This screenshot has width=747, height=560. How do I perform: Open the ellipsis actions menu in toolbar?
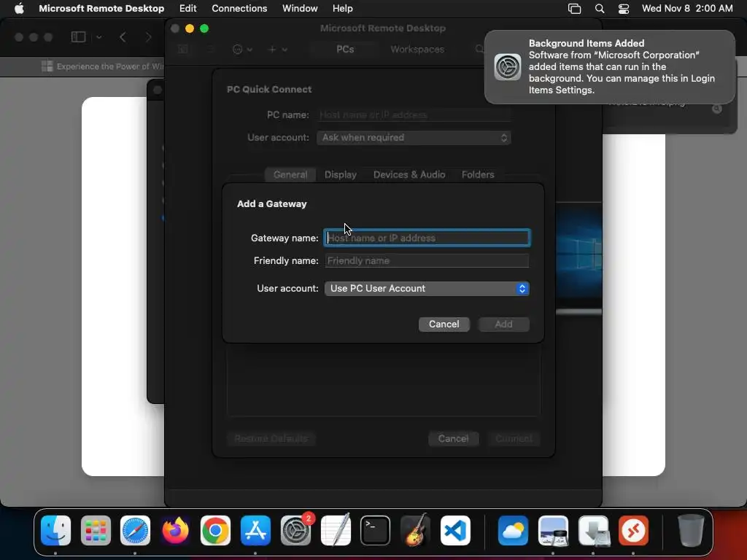[242, 50]
